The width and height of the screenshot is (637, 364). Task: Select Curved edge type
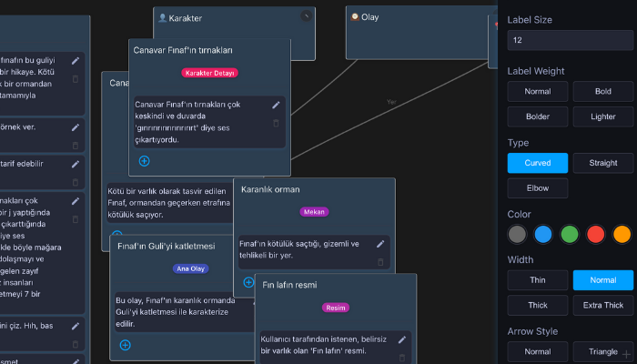tap(538, 163)
